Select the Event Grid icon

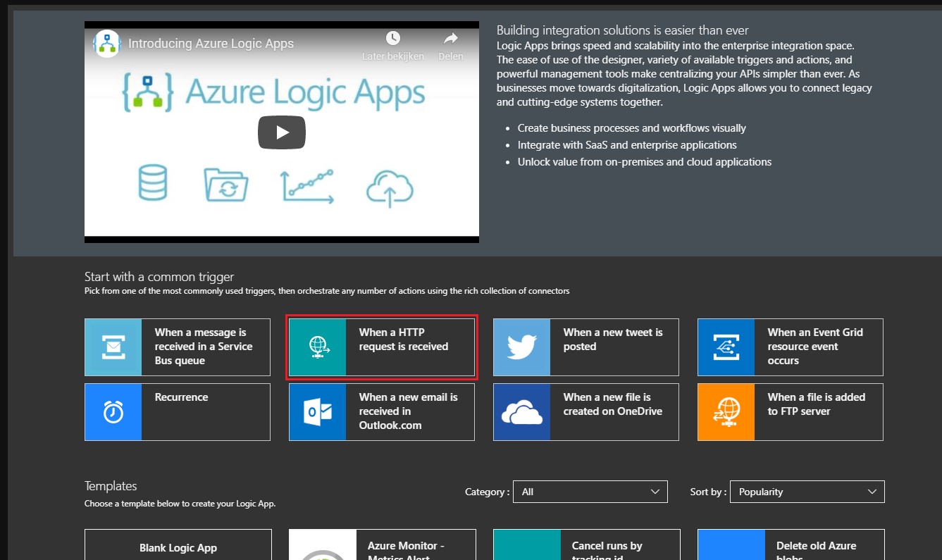click(x=726, y=347)
